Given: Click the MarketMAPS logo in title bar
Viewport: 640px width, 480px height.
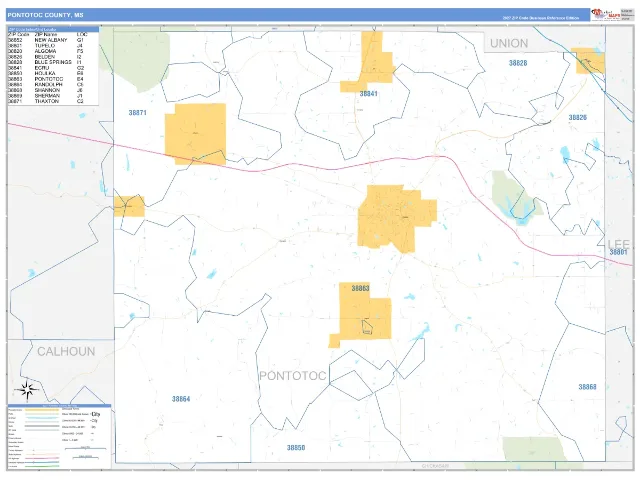Looking at the screenshot, I should point(605,14).
